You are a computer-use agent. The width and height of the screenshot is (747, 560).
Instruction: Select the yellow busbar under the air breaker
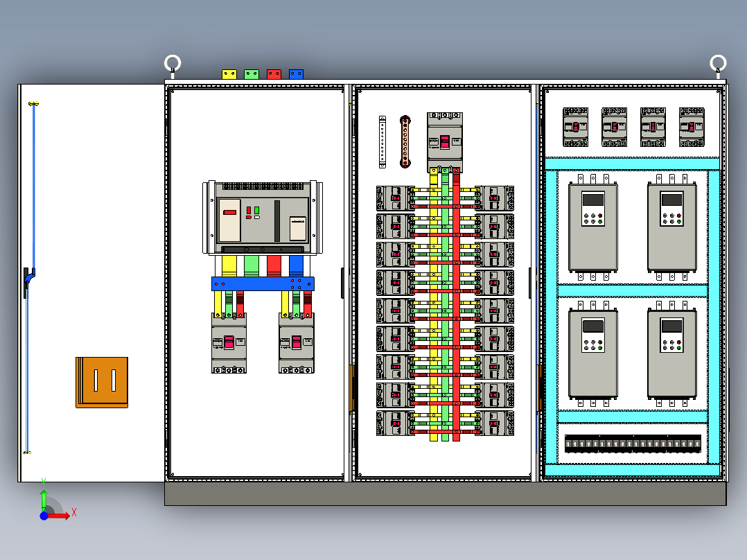(x=229, y=266)
